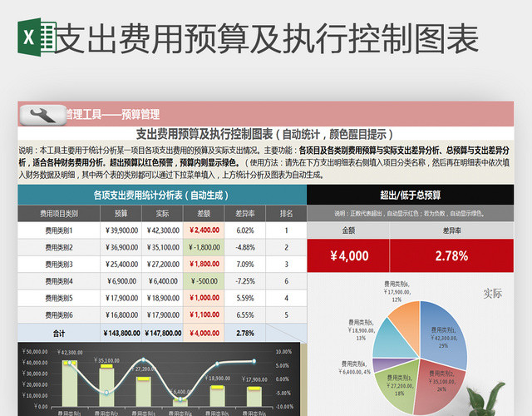Select budget cell ¥6,900.00
Image resolution: width=532 pixels, height=416 pixels.
click(x=121, y=281)
